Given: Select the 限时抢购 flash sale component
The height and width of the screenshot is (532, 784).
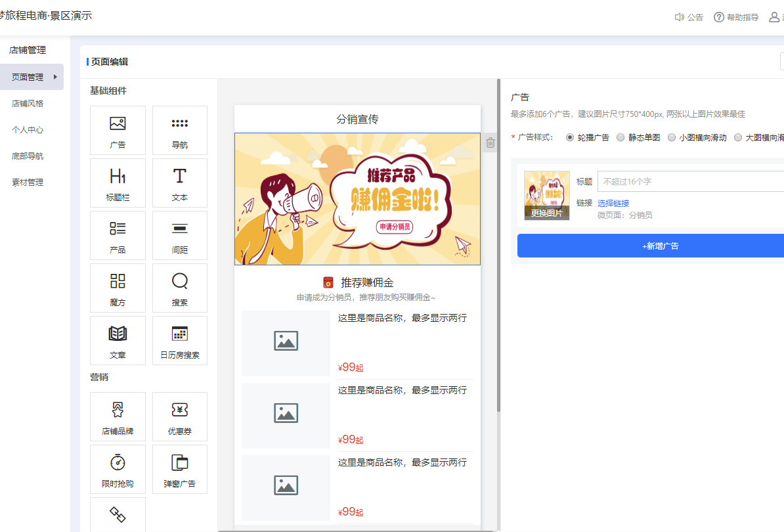Looking at the screenshot, I should point(118,469).
